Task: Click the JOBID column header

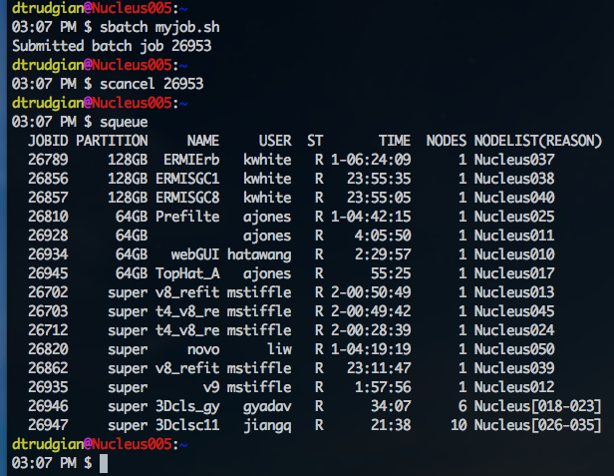Action: click(x=48, y=141)
